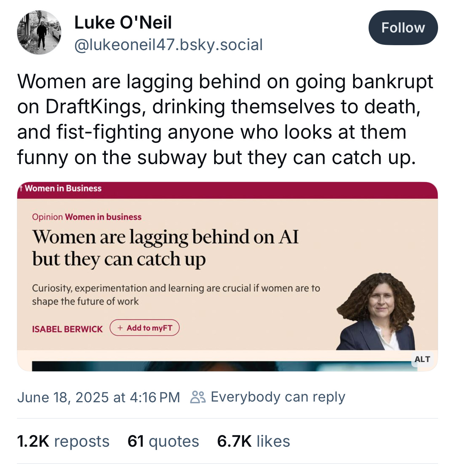Click the article headline about women and AI

point(166,246)
